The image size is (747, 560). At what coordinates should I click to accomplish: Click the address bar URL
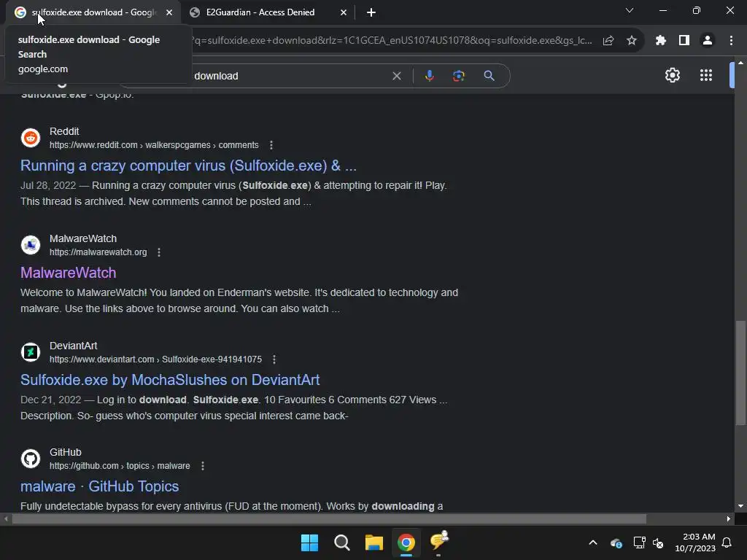point(392,41)
